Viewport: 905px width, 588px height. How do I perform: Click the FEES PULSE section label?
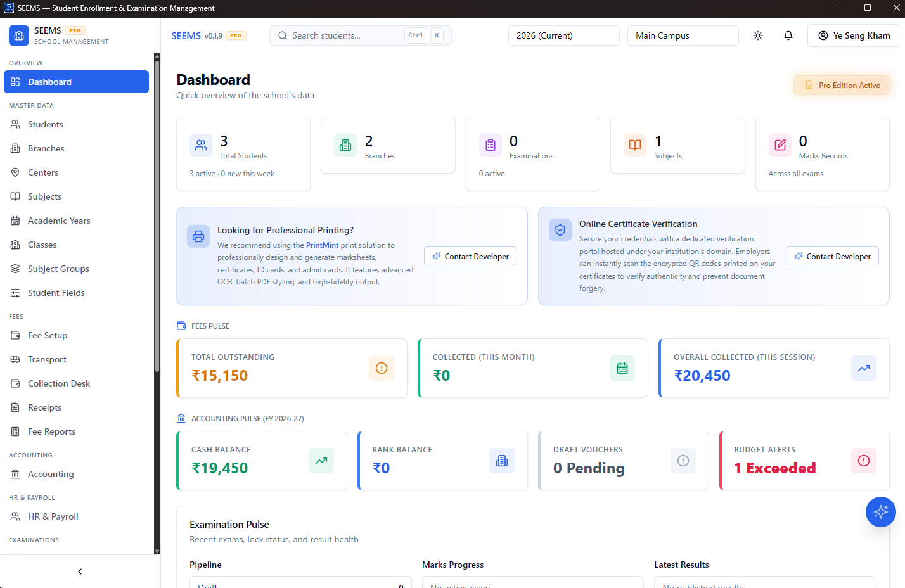click(x=210, y=326)
